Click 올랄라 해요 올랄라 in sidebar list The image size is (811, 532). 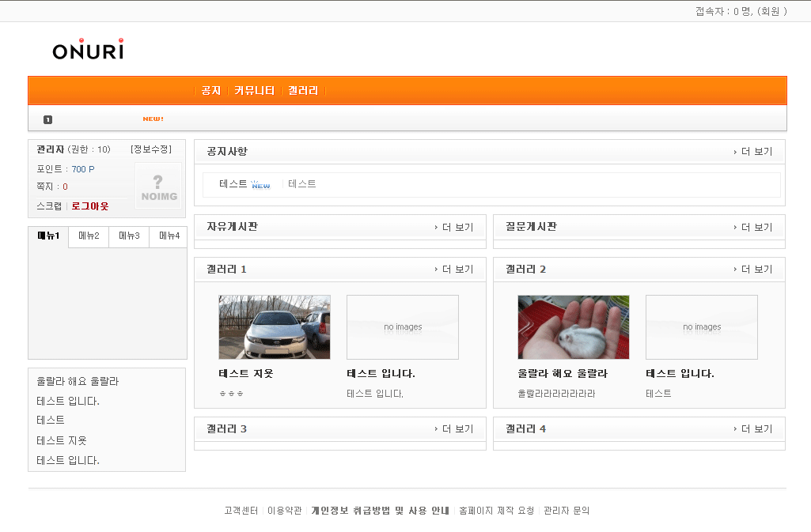(78, 382)
